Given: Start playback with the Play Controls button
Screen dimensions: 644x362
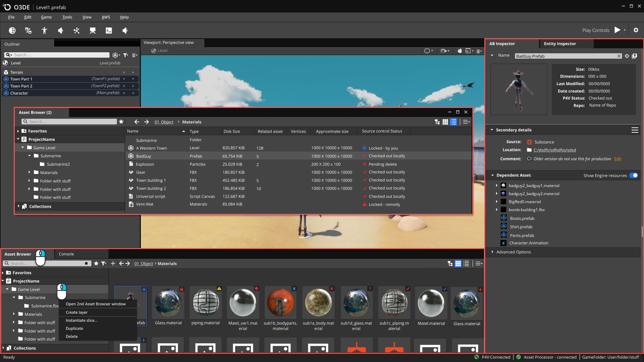Looking at the screenshot, I should tap(618, 30).
